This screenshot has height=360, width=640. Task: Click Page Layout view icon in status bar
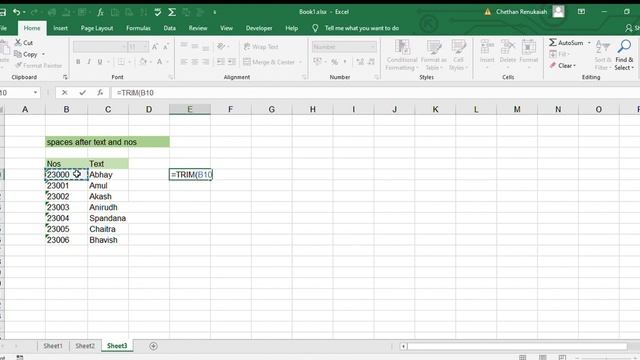[x=542, y=358]
